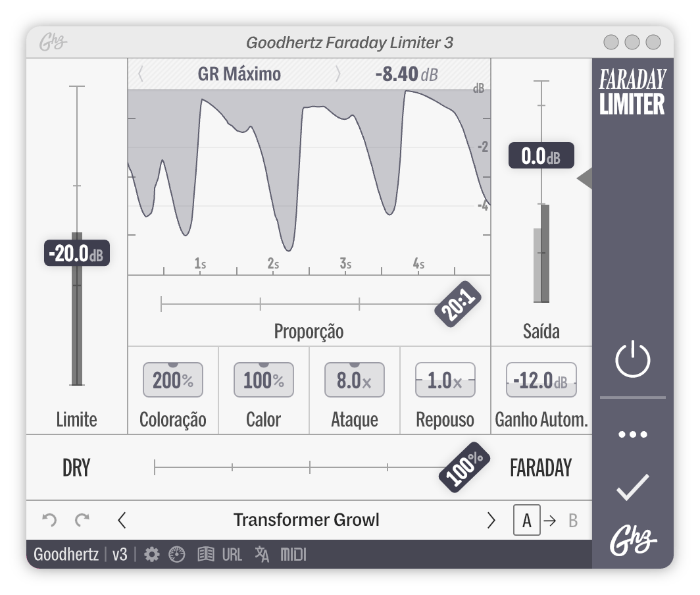Click the redo arrow icon
This screenshot has height=595, width=700.
point(82,520)
